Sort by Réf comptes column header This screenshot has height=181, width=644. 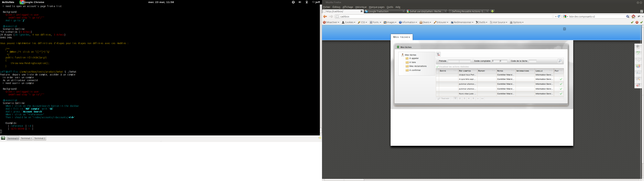click(468, 71)
